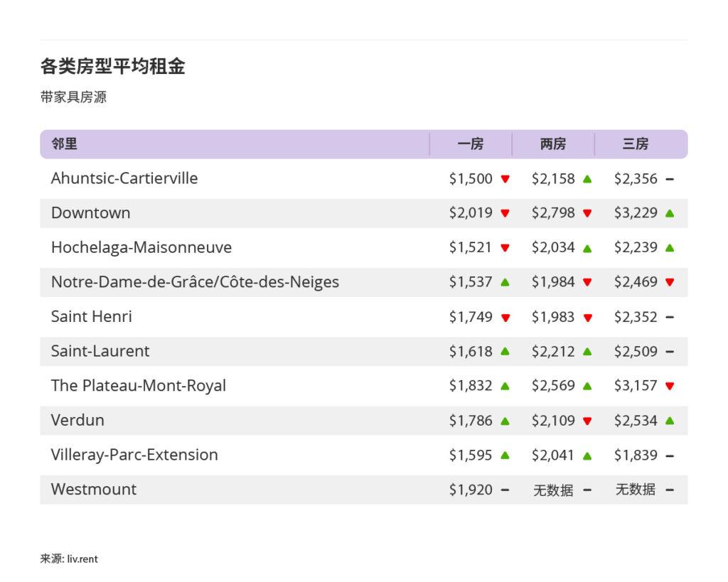
Task: Select the red decrease indicator for Saint Henri two-bedroom
Action: pos(587,317)
